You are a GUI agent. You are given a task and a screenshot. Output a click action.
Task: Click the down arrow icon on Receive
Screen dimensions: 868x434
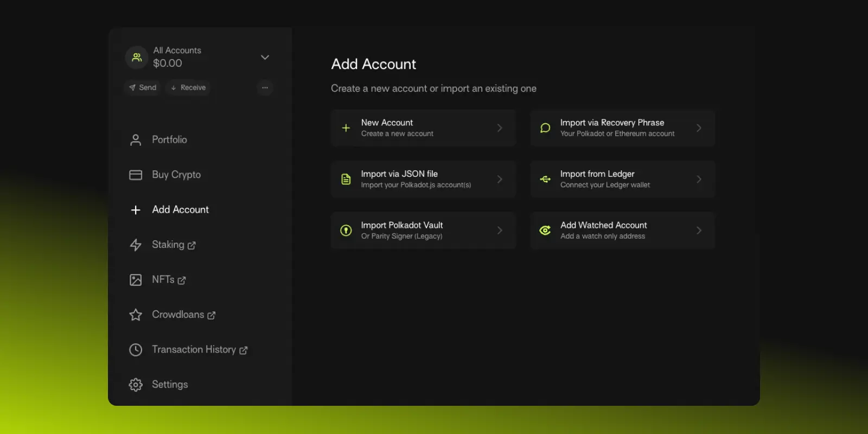pyautogui.click(x=174, y=87)
